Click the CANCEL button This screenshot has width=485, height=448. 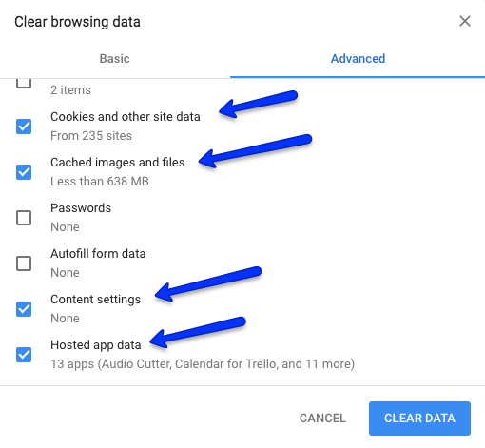(322, 419)
